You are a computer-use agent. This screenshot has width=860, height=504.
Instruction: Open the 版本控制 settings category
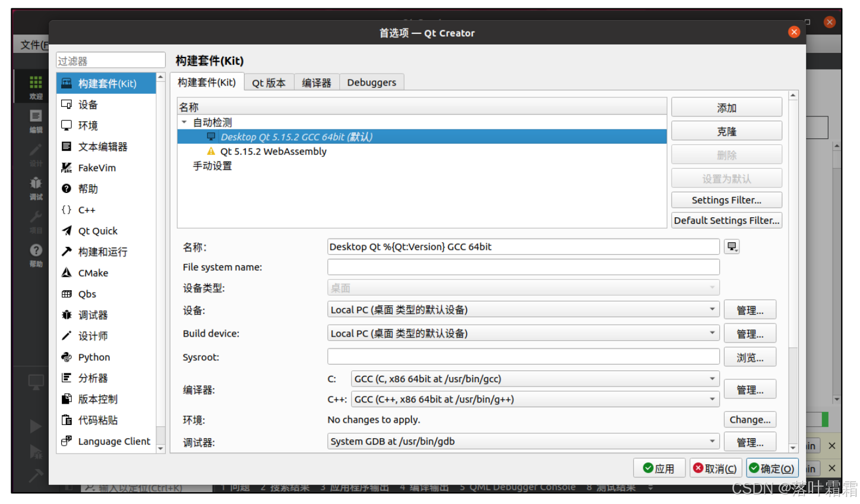point(106,400)
